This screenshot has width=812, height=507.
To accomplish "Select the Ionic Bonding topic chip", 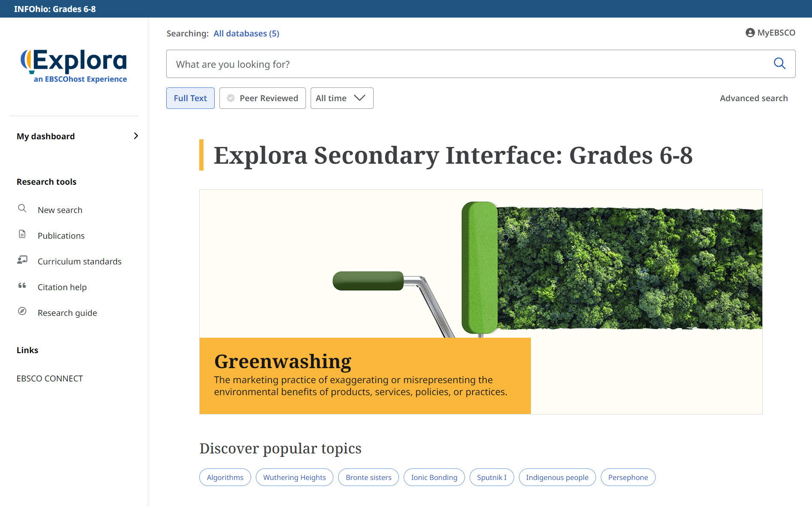I will pos(434,477).
